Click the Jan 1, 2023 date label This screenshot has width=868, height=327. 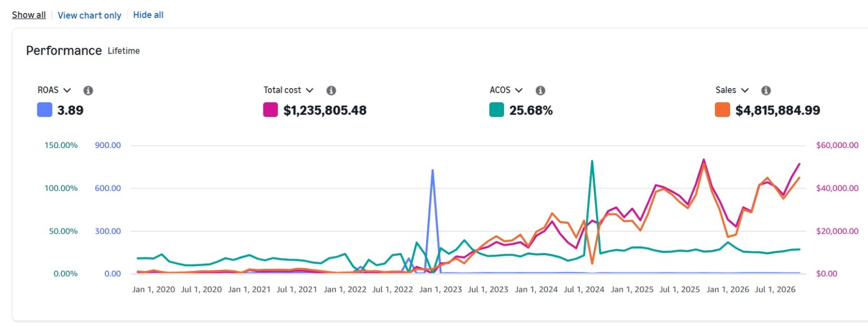(x=440, y=290)
